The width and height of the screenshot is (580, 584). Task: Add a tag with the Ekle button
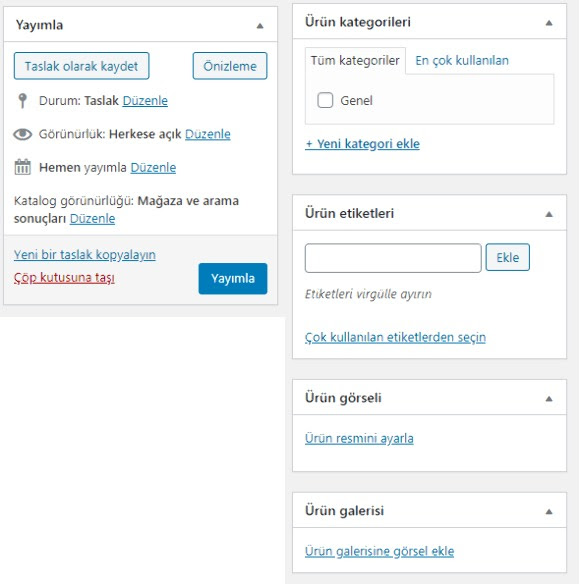[x=507, y=257]
